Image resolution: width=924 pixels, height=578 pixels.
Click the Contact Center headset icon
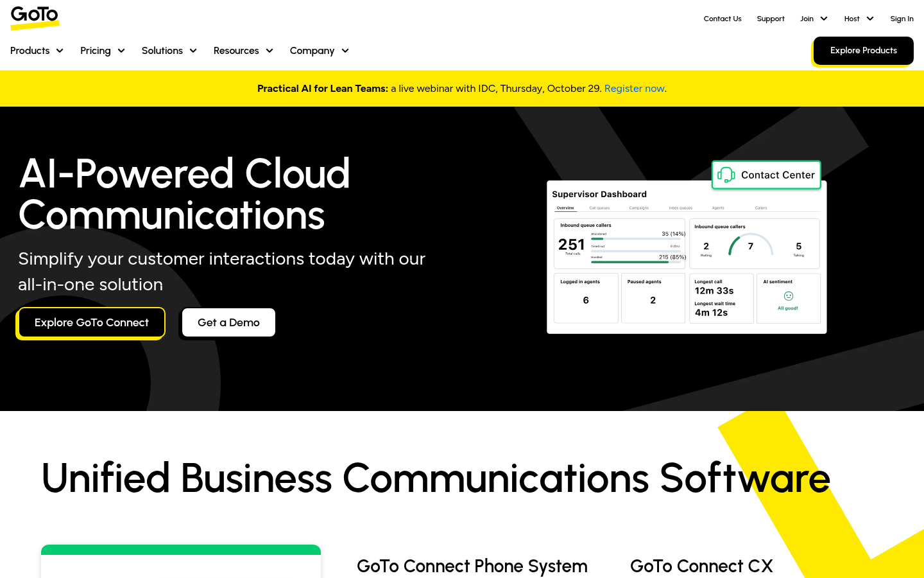pos(726,175)
